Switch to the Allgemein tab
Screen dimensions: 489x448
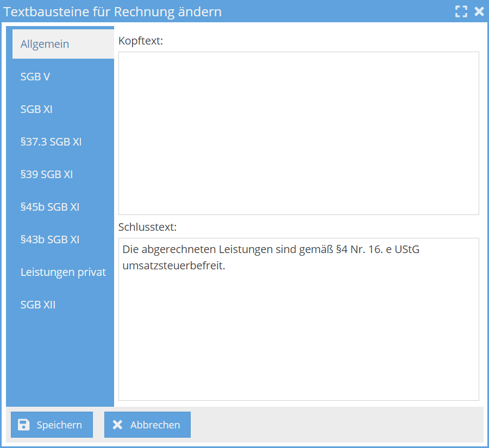(x=45, y=44)
